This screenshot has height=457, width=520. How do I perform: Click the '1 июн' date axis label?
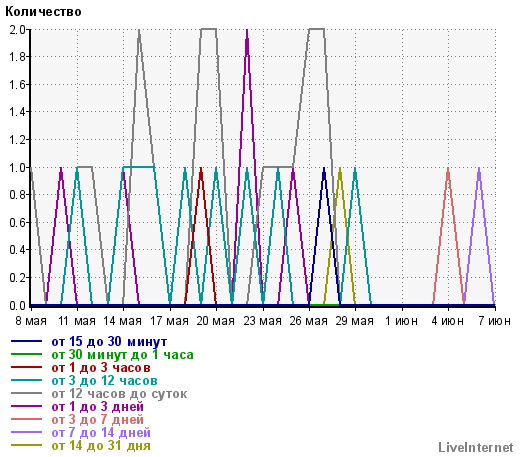pyautogui.click(x=401, y=321)
